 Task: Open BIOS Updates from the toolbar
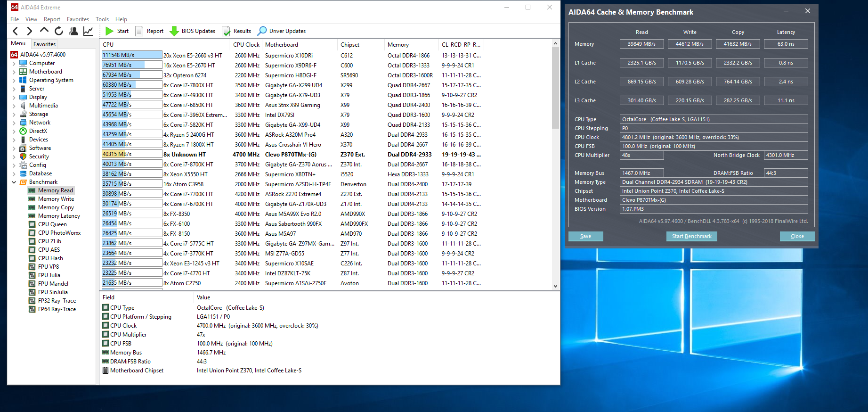coord(192,31)
